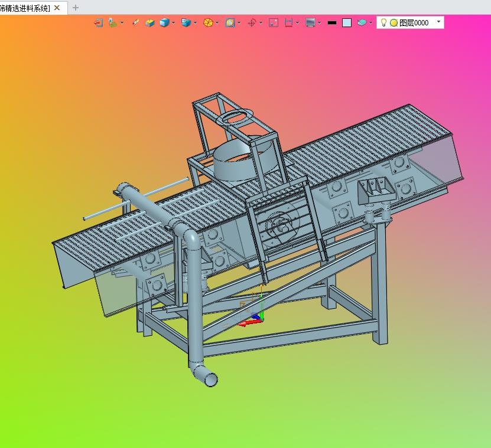Screen dimensions: 491x448
Task: Expand the arrow next to the teal layers icon
Action: click(x=371, y=22)
